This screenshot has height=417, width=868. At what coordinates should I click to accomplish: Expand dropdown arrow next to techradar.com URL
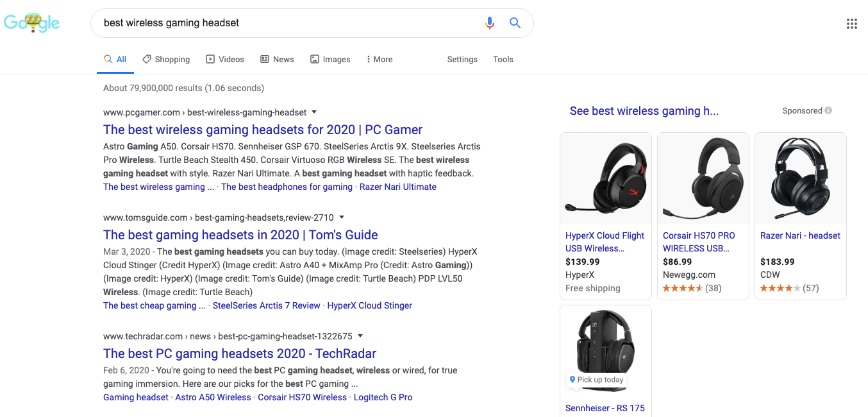(360, 336)
